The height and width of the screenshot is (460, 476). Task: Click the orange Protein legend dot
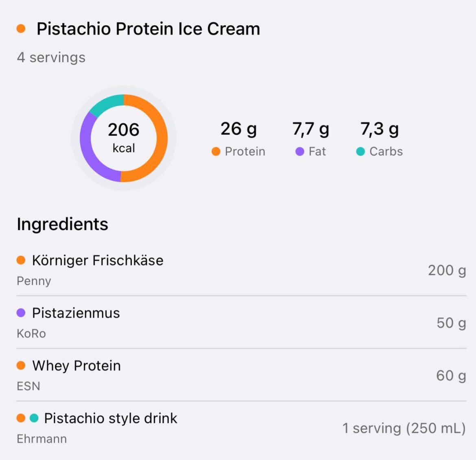(216, 152)
